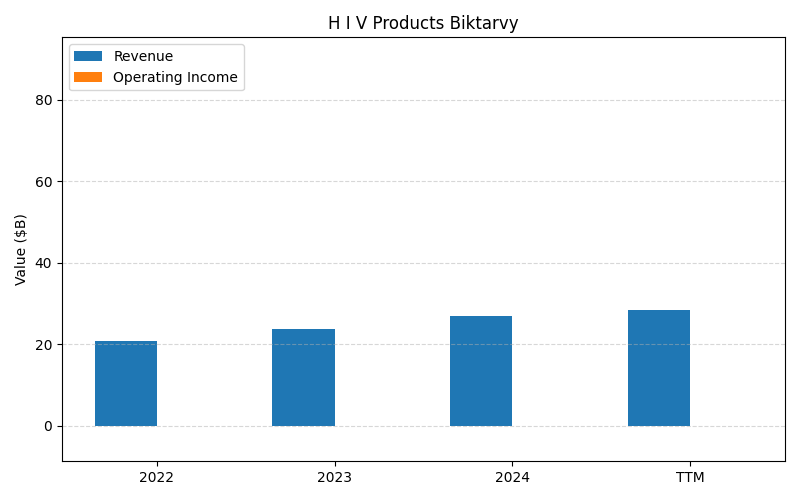The image size is (800, 500).
Task: Click the '2022' x-axis label
Action: [x=157, y=478]
